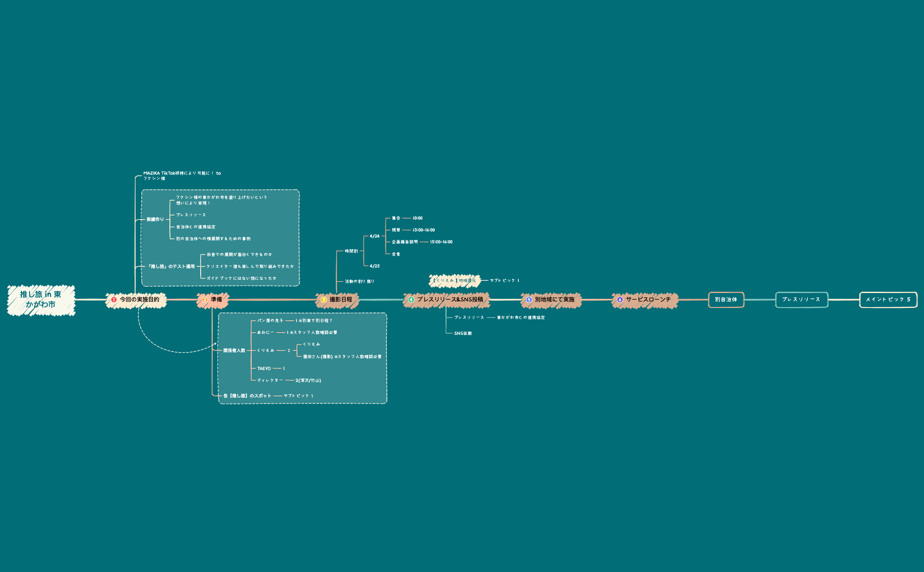
Task: Select the SNS拡散 subtopic
Action: click(463, 334)
